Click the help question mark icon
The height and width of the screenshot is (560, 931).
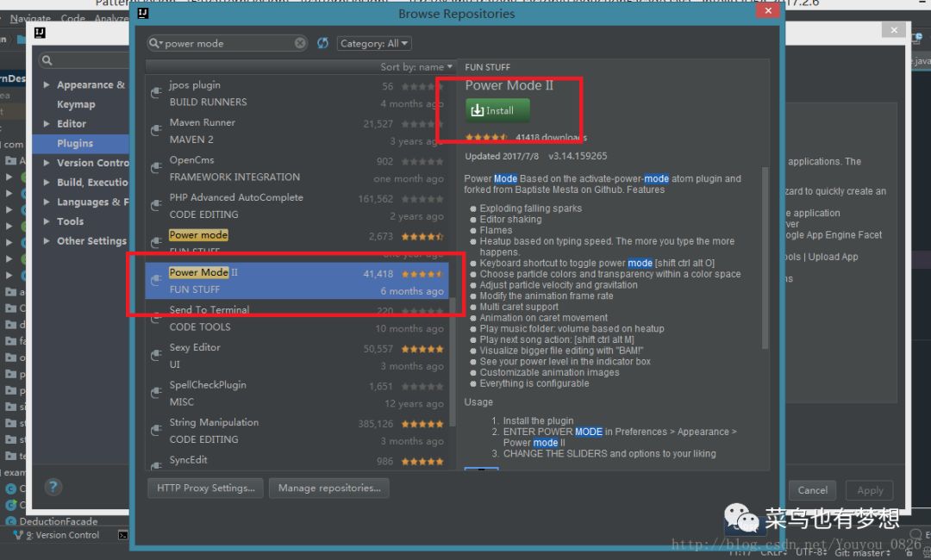tap(53, 487)
